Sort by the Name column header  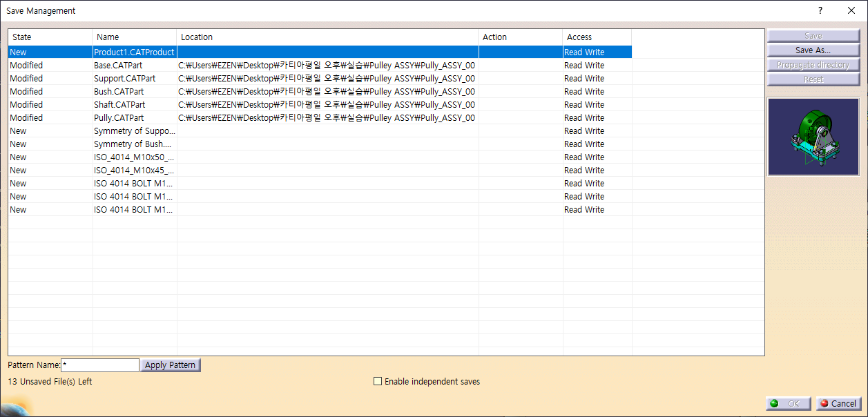tap(135, 37)
